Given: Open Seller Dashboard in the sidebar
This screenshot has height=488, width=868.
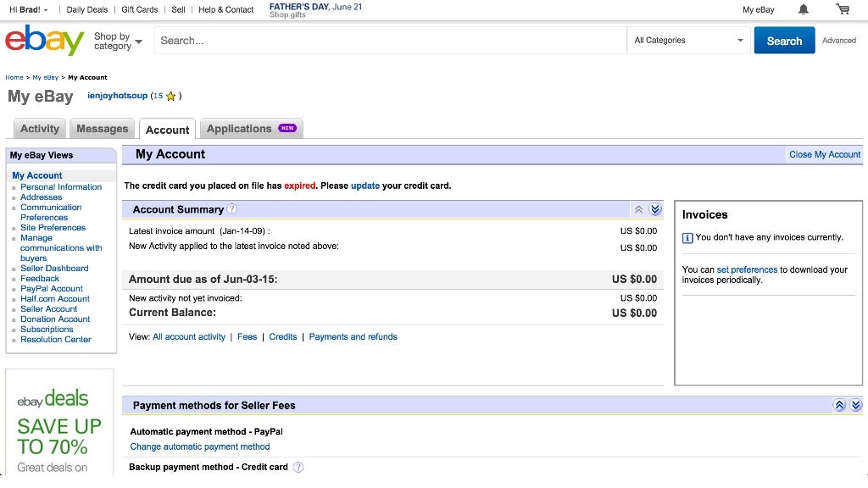Looking at the screenshot, I should (x=54, y=269).
